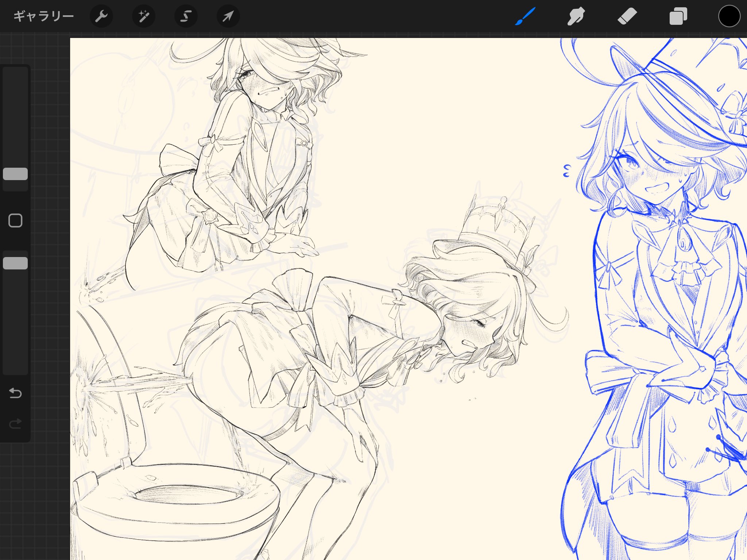Redo the last undone stroke

[x=15, y=423]
